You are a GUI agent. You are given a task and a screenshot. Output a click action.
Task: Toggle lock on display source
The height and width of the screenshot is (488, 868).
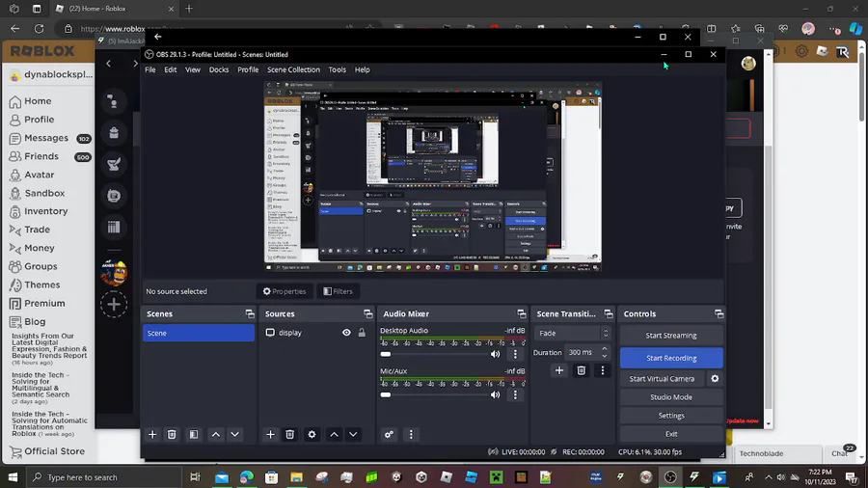point(362,333)
